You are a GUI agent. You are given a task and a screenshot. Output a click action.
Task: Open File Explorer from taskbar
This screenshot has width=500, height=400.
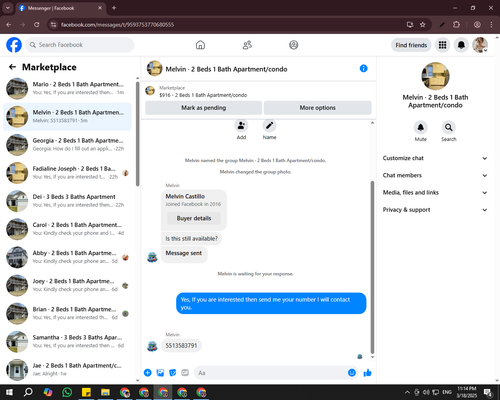pos(105,392)
